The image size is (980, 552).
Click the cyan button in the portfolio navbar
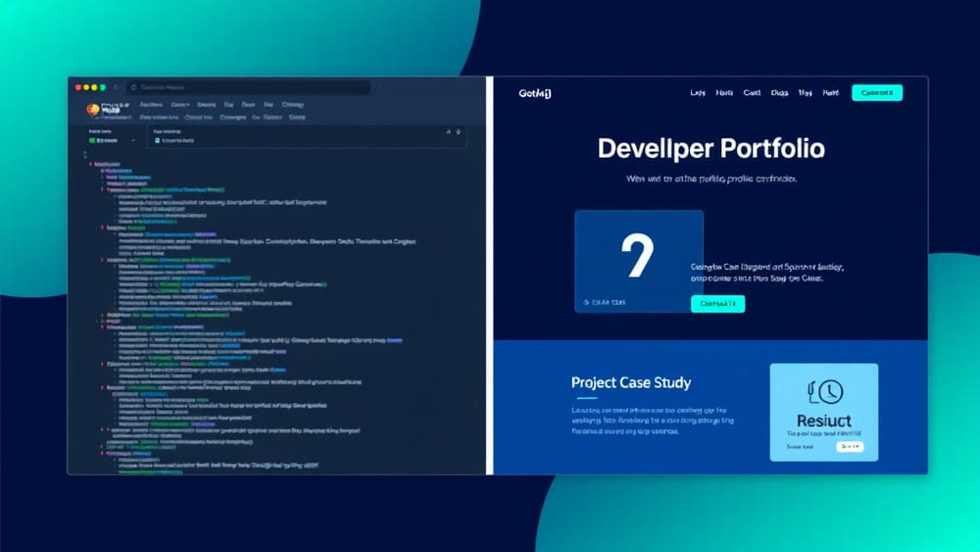click(x=877, y=92)
